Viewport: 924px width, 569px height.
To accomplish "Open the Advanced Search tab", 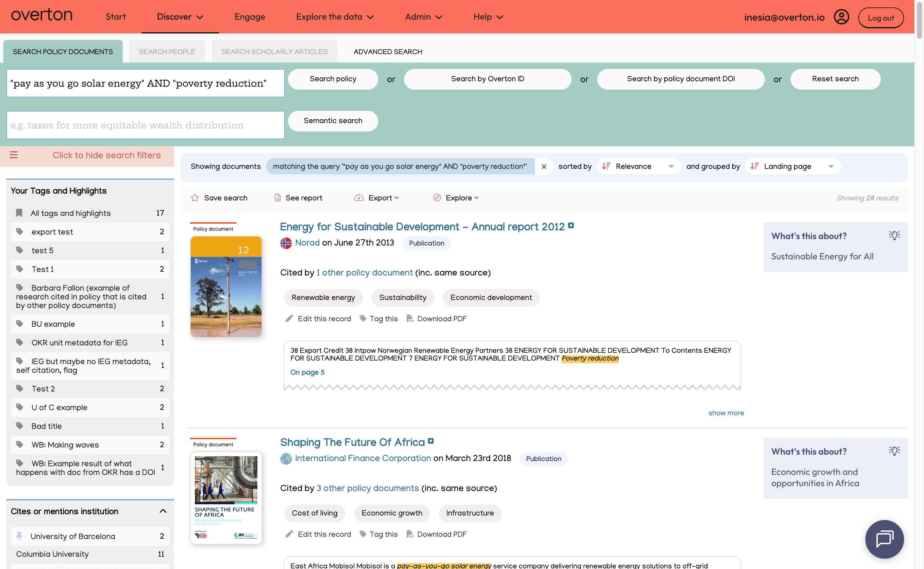I will [388, 52].
